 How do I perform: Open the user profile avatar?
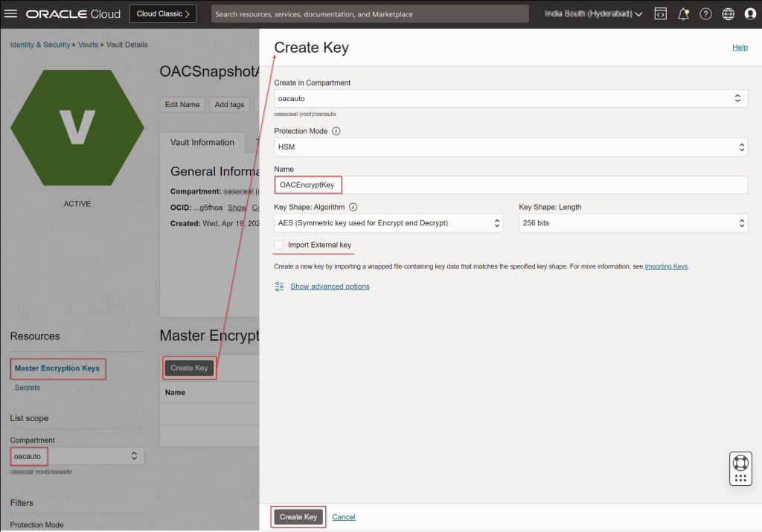(750, 13)
